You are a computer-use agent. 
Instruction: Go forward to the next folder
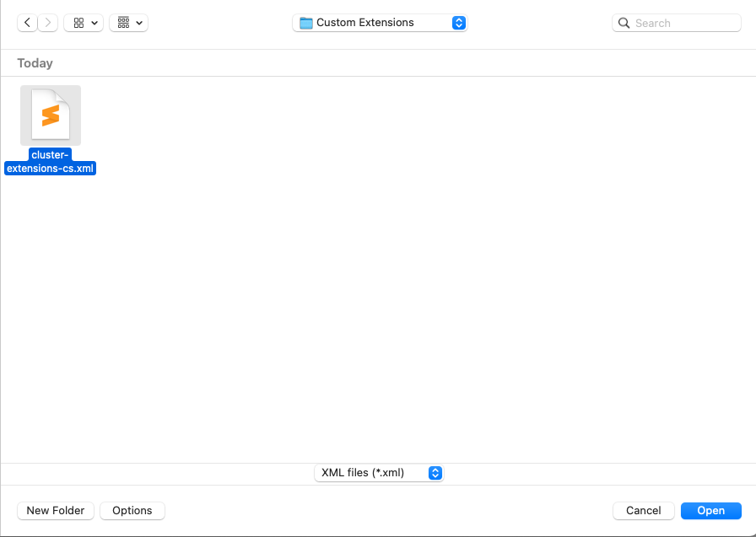point(48,23)
